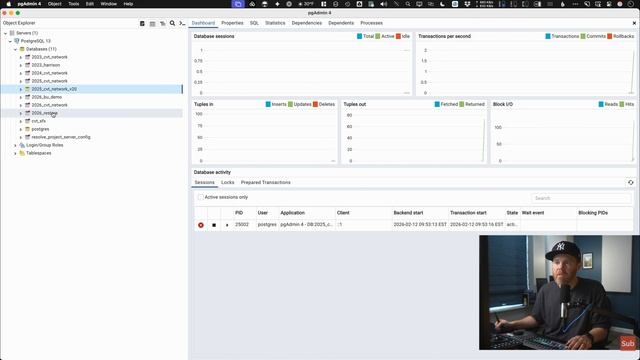The width and height of the screenshot is (640, 360).
Task: Expand the Tablespaces node
Action: [16, 153]
